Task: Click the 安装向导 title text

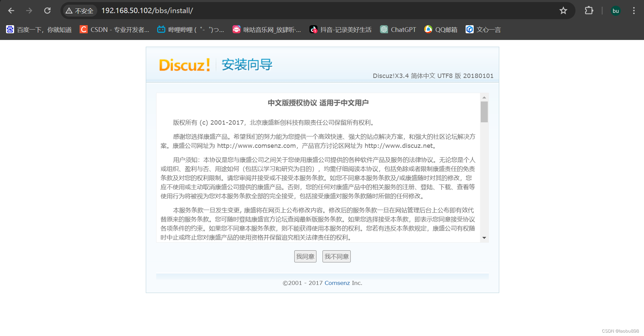Action: click(247, 65)
